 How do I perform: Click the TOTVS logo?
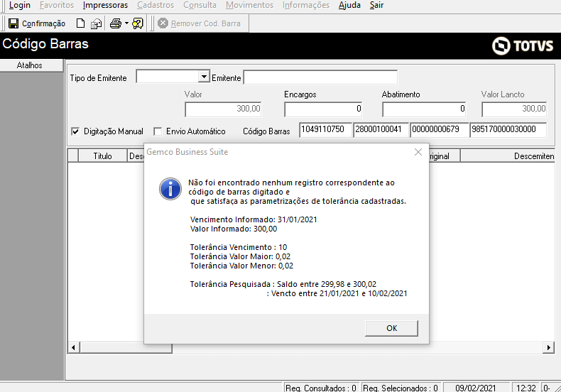(523, 45)
